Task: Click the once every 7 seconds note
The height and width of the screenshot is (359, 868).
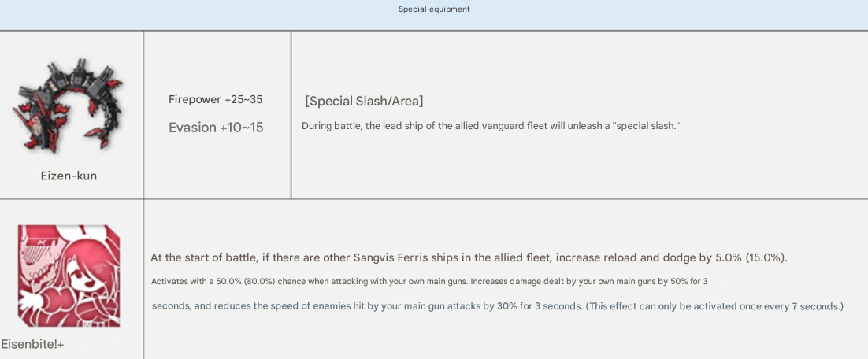Action: tap(714, 306)
